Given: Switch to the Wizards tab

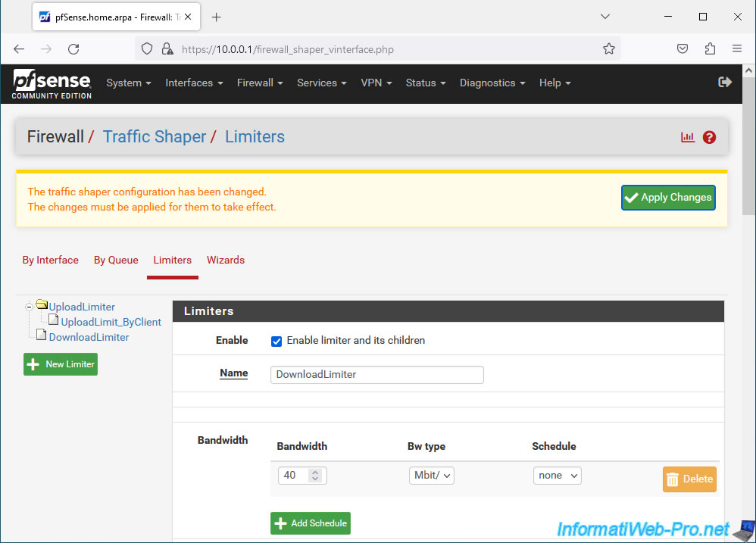Looking at the screenshot, I should [226, 261].
